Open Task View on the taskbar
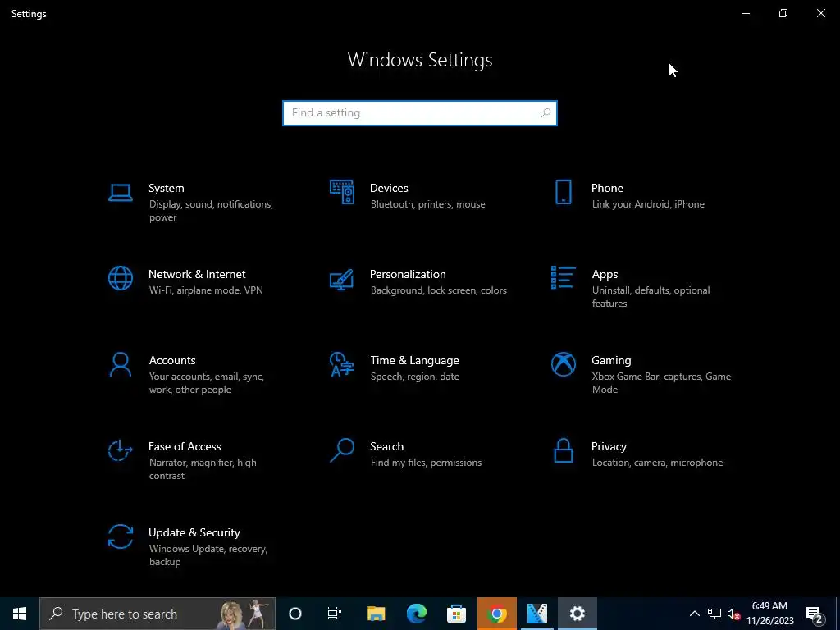Screen dimensions: 840x630 (x=335, y=614)
